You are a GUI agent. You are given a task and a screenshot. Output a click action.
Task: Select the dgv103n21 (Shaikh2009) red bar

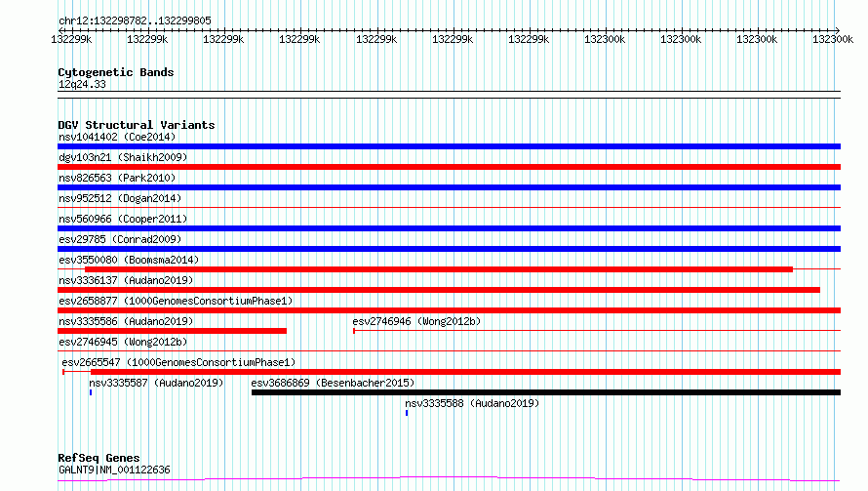pyautogui.click(x=449, y=167)
